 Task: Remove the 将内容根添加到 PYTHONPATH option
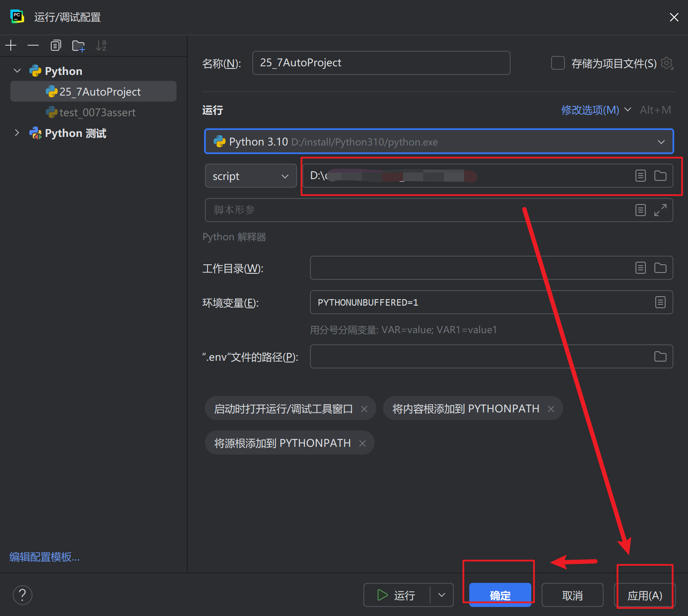click(x=551, y=409)
